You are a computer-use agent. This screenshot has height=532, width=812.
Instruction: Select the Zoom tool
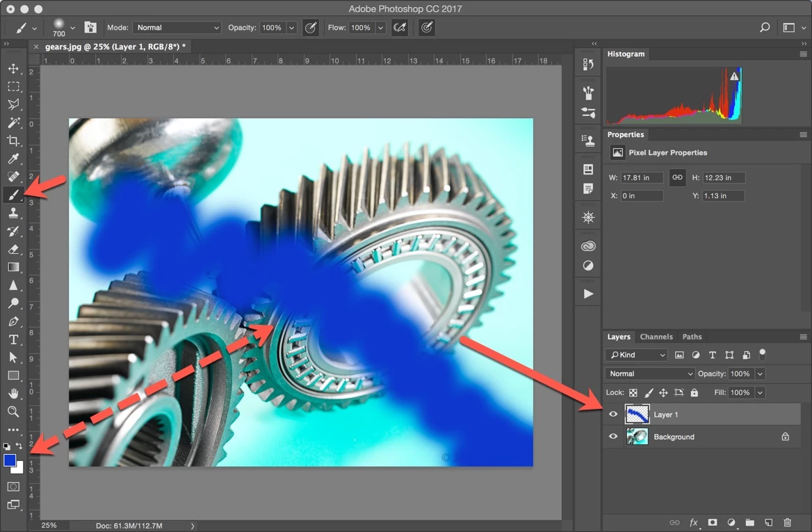pyautogui.click(x=13, y=412)
